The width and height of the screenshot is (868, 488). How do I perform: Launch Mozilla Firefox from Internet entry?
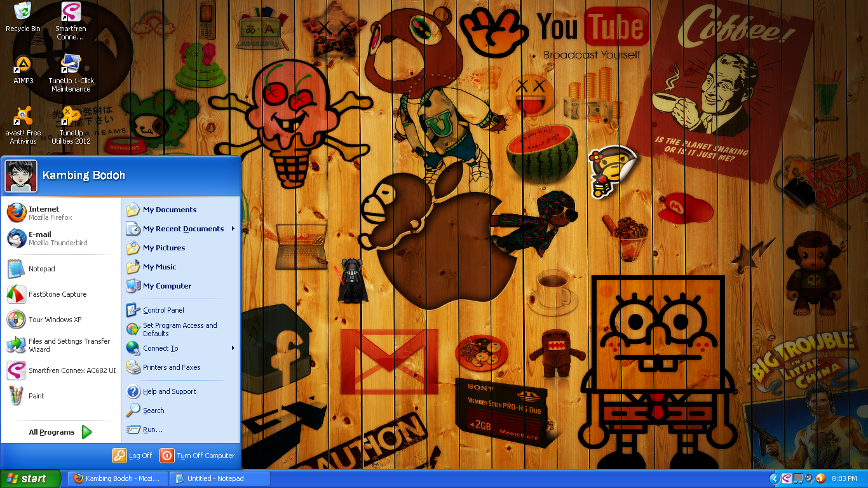click(x=61, y=213)
